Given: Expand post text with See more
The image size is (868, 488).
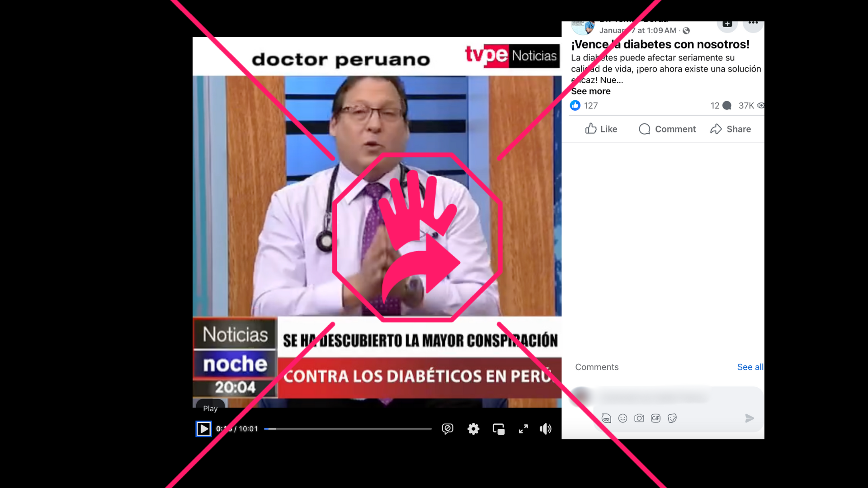Looking at the screenshot, I should 590,91.
